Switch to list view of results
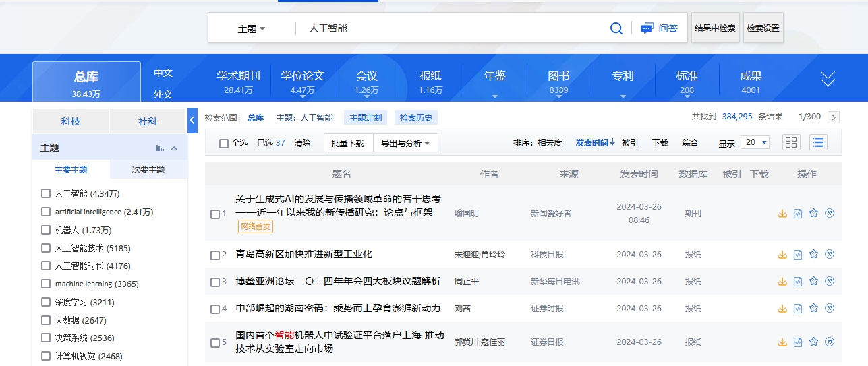The width and height of the screenshot is (868, 366). point(818,142)
